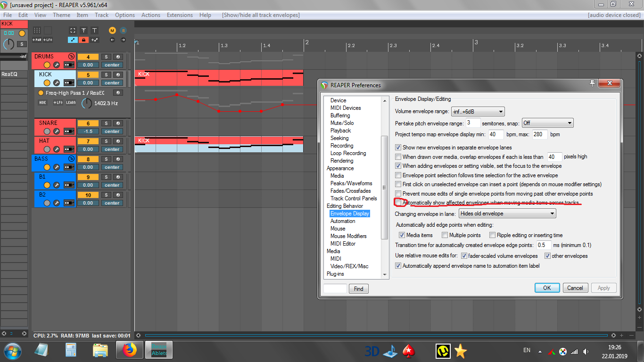
Task: Open the Actions menu
Action: tap(151, 15)
